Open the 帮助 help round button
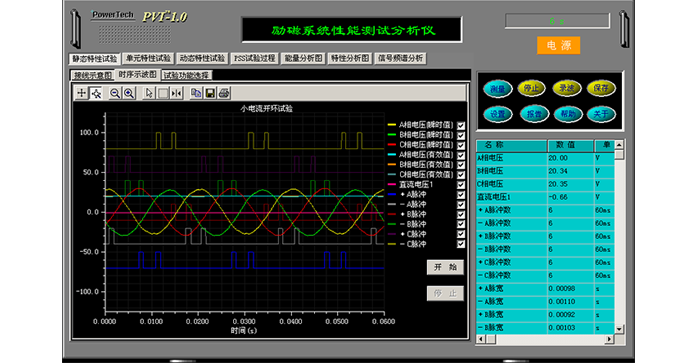The width and height of the screenshot is (700, 363). point(568,114)
